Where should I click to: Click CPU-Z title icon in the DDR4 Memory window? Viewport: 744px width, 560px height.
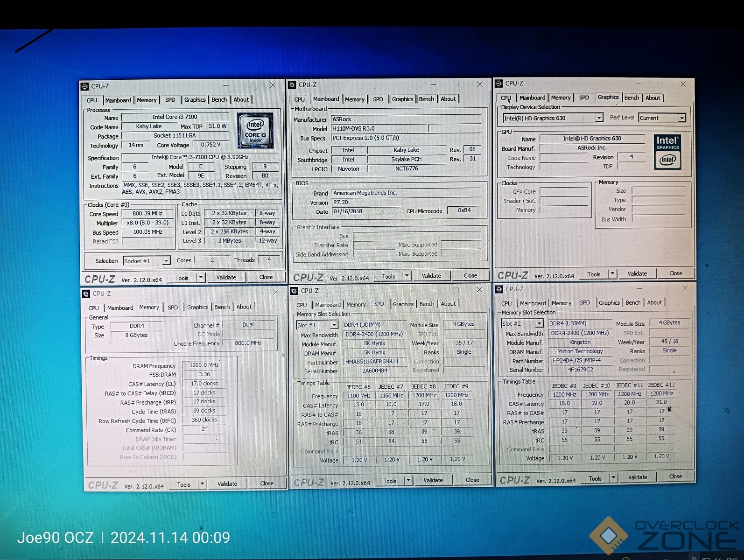click(86, 294)
